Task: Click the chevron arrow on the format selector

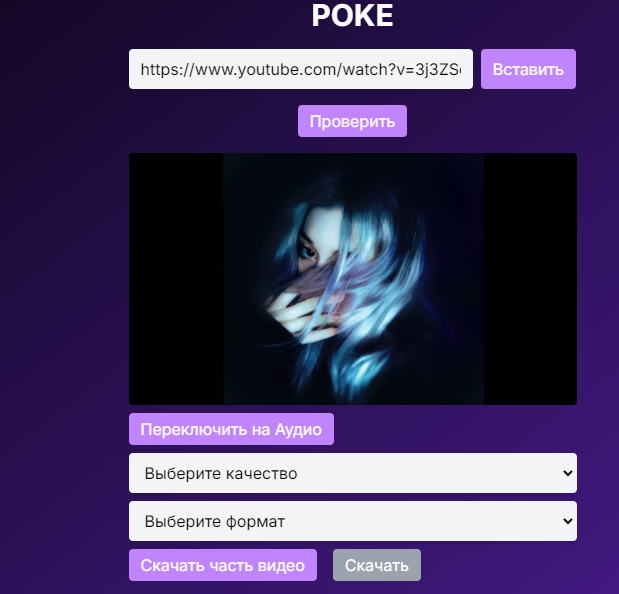Action: (x=568, y=521)
